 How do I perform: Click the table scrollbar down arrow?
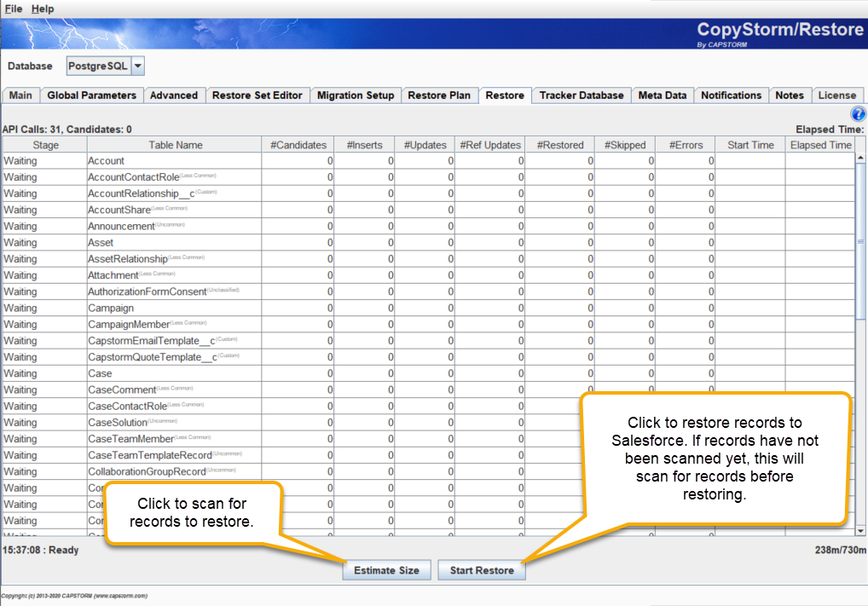[860, 531]
